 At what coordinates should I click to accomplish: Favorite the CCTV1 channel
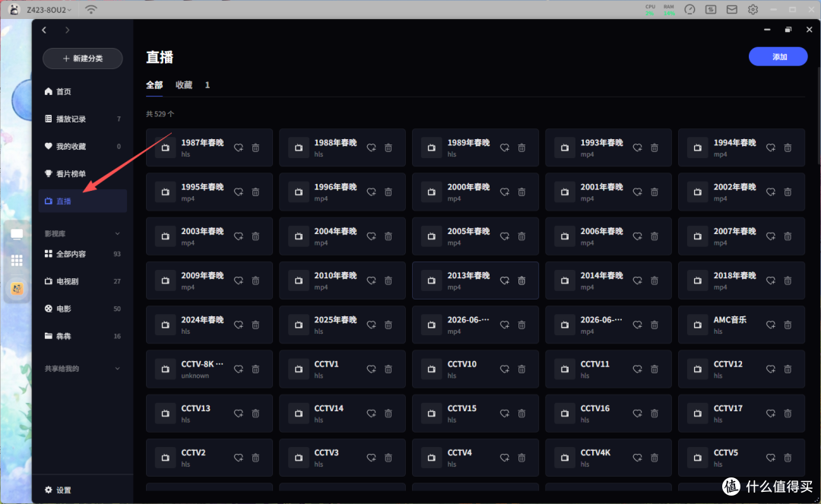point(371,369)
